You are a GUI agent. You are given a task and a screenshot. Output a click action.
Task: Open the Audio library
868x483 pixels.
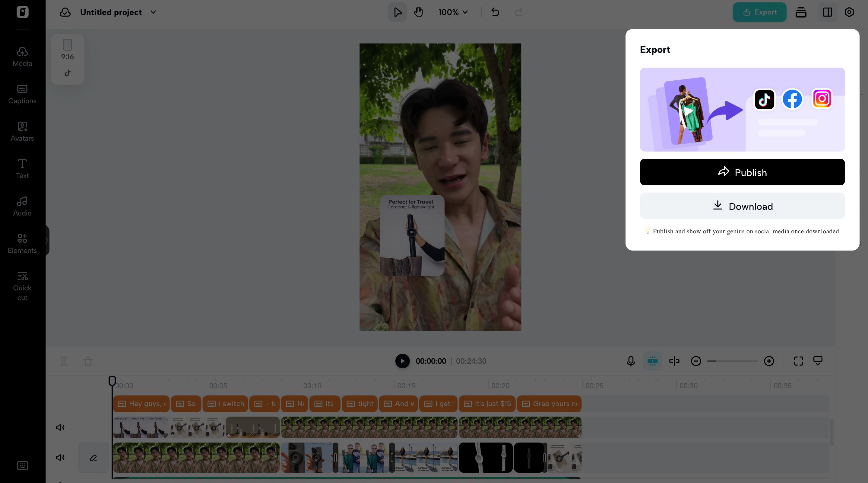[22, 206]
